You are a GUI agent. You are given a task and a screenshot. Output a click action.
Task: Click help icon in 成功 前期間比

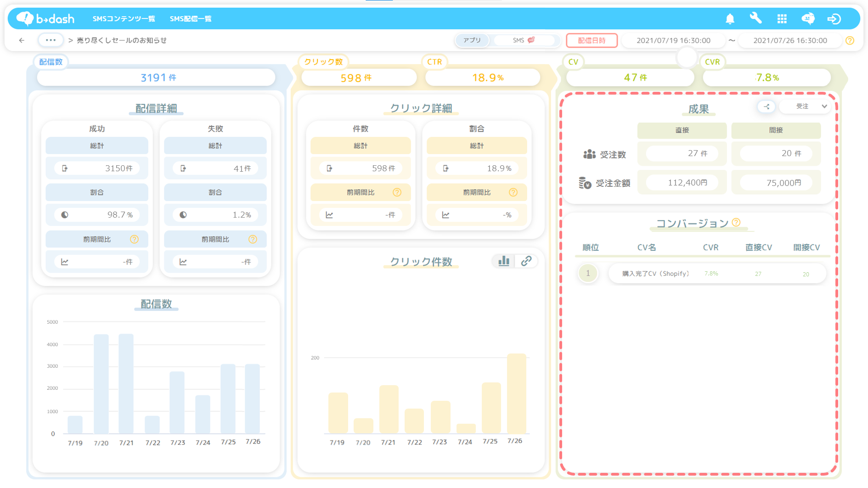click(134, 239)
